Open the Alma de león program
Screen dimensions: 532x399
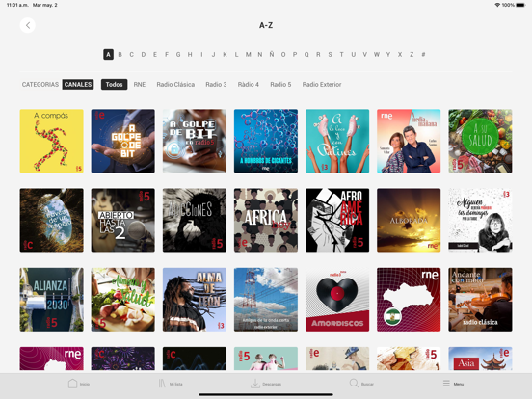(x=195, y=300)
